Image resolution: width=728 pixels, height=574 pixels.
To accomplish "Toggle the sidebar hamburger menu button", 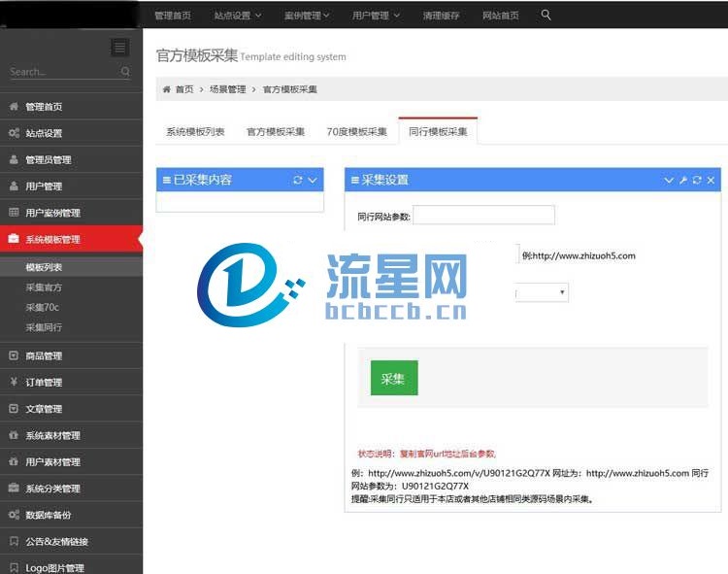I will point(119,48).
